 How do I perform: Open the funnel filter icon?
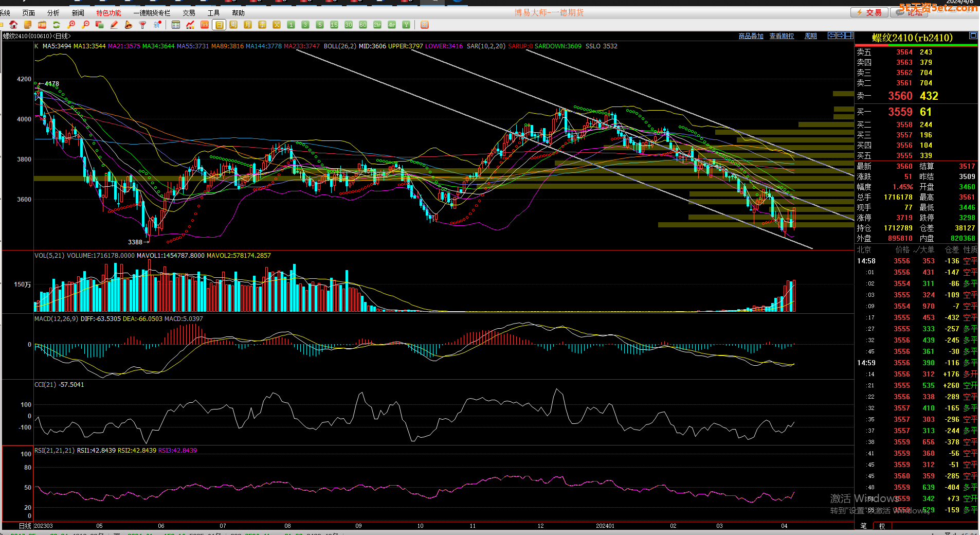coord(143,25)
